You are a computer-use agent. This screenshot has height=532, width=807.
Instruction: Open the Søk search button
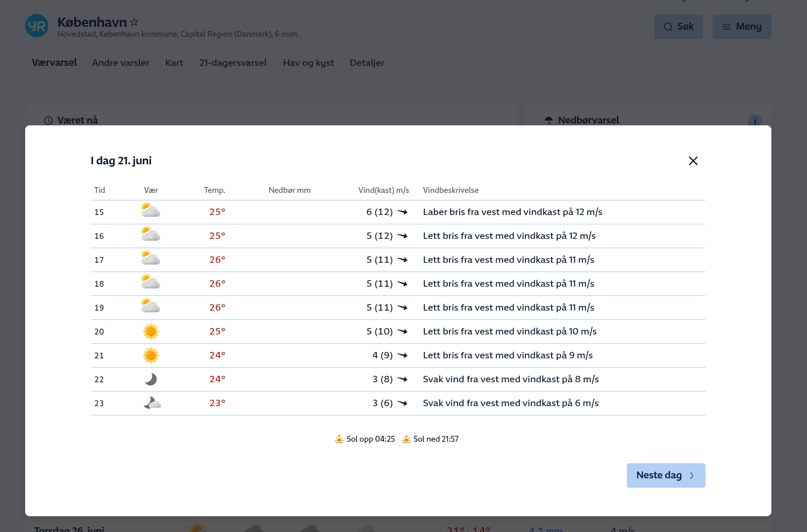pyautogui.click(x=679, y=27)
